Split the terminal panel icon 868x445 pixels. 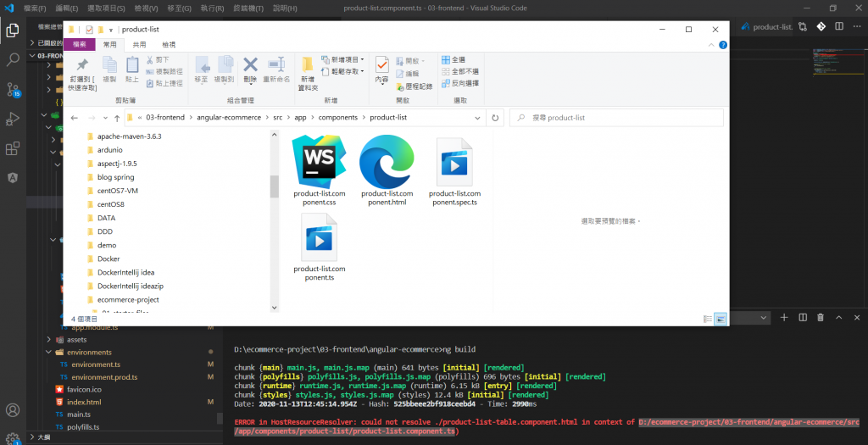pyautogui.click(x=803, y=317)
